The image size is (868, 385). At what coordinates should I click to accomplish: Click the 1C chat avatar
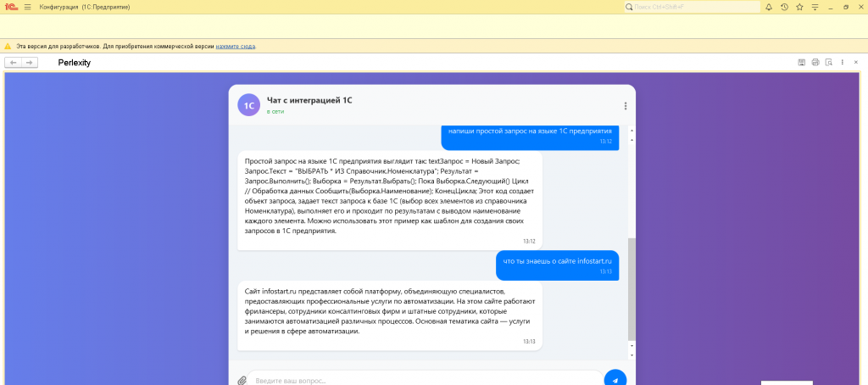point(249,105)
